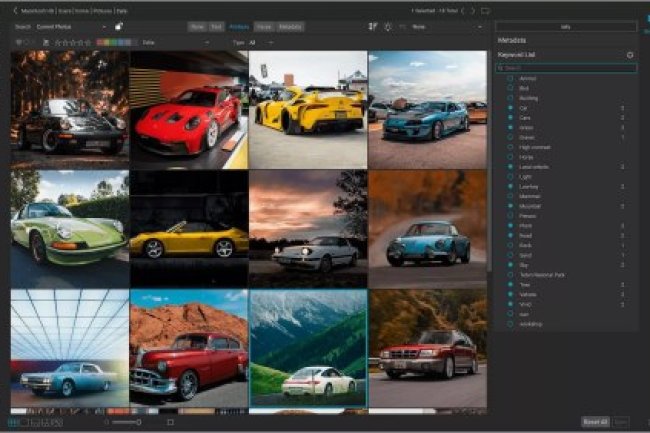Click the back arrow in the top-left corner

coord(16,10)
